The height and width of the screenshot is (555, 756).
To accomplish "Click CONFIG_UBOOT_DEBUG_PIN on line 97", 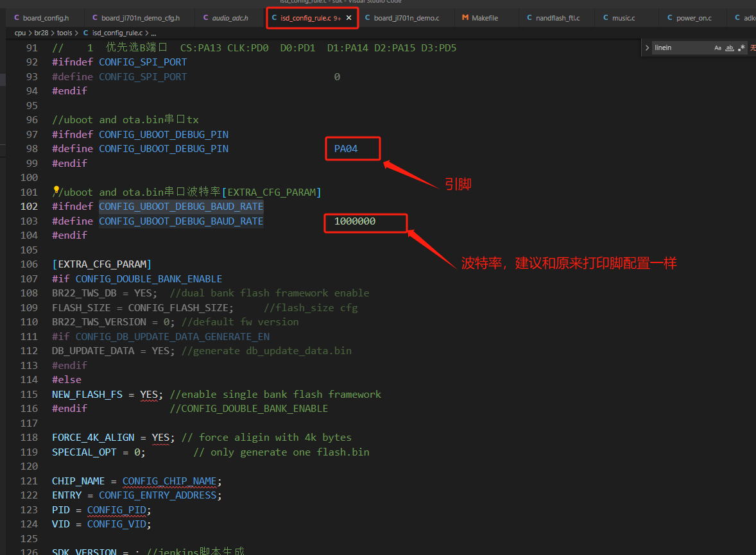I will tap(164, 134).
